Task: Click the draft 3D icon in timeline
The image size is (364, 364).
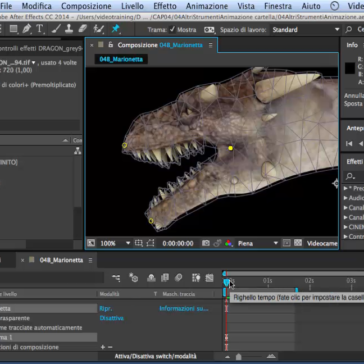Action: 134,278
